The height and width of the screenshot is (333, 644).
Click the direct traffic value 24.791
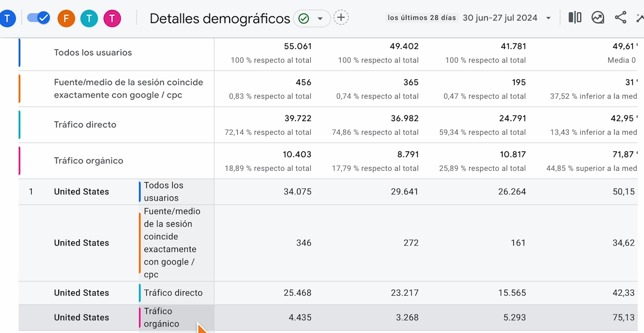tap(512, 118)
